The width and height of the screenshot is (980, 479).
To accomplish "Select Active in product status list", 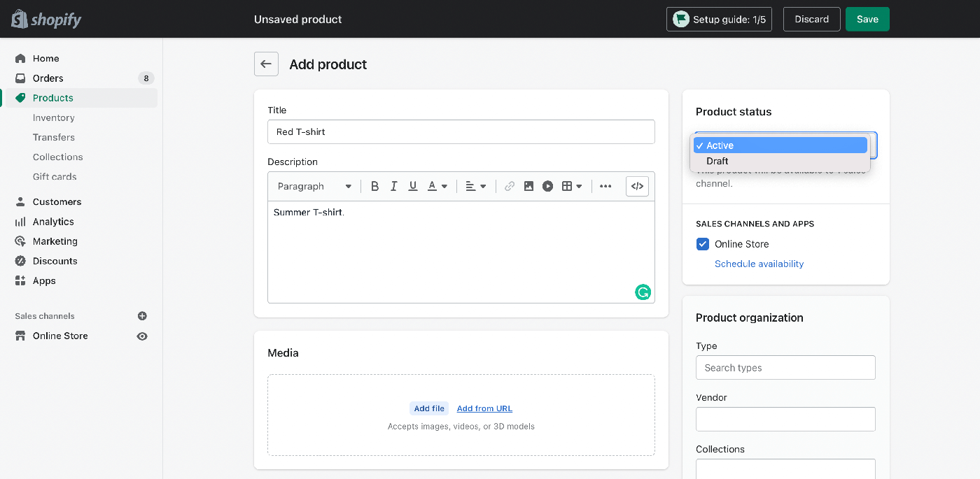I will click(x=780, y=145).
